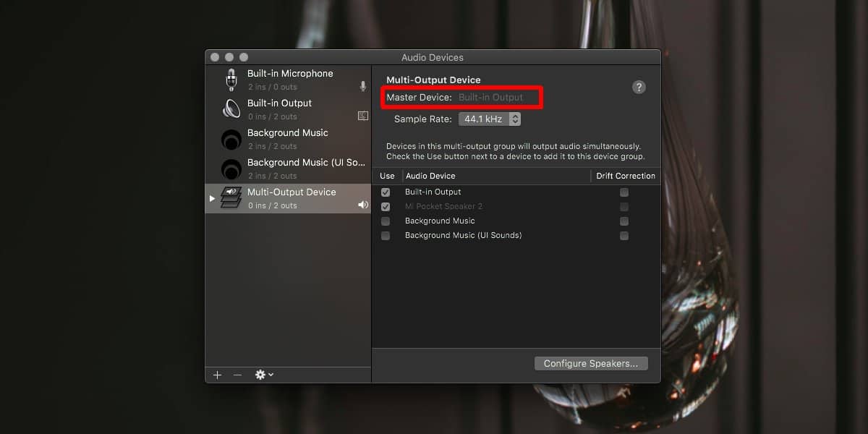Click the Drift Correction column header
Screen dimensions: 868x434
(x=625, y=176)
